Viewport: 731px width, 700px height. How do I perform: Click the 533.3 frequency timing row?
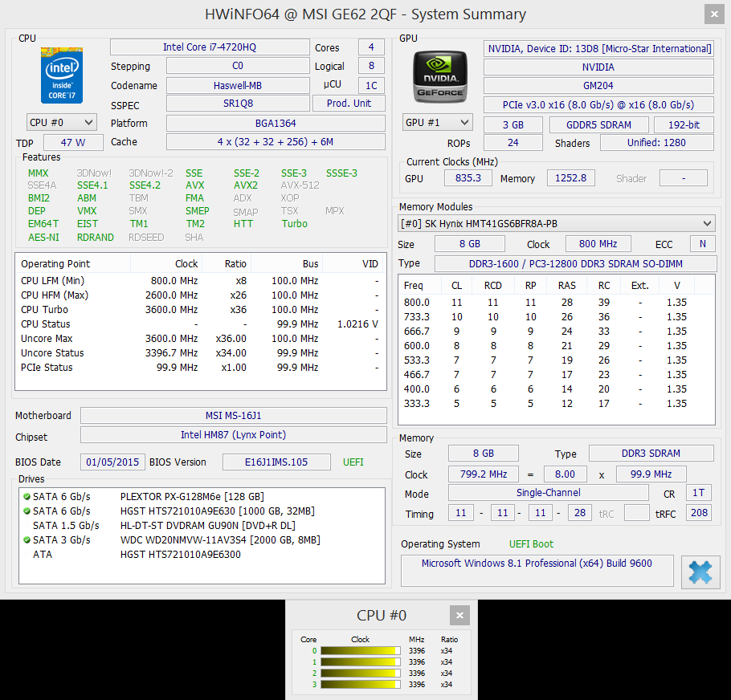click(556, 360)
